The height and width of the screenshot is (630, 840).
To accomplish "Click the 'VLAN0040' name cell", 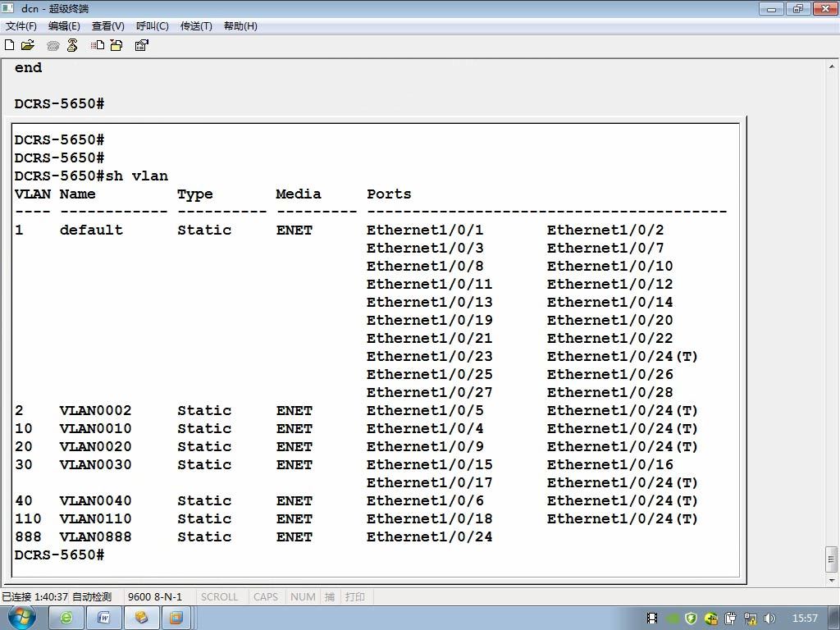I will coord(95,501).
